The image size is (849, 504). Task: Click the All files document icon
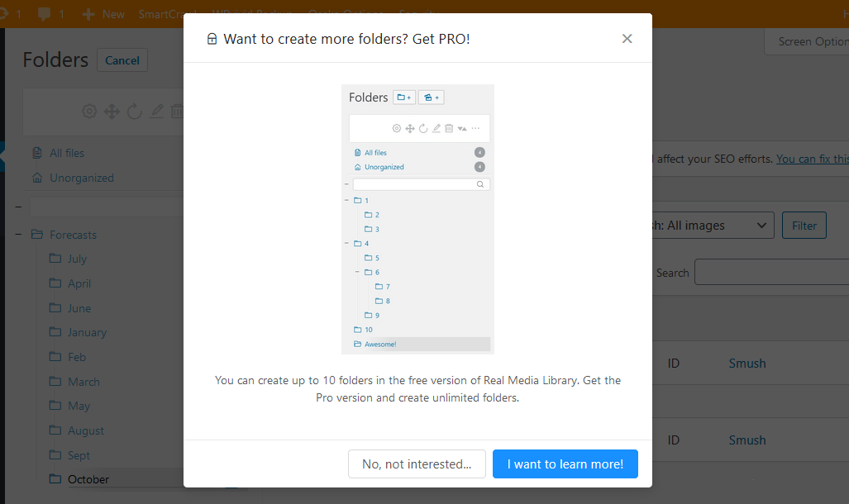37,153
